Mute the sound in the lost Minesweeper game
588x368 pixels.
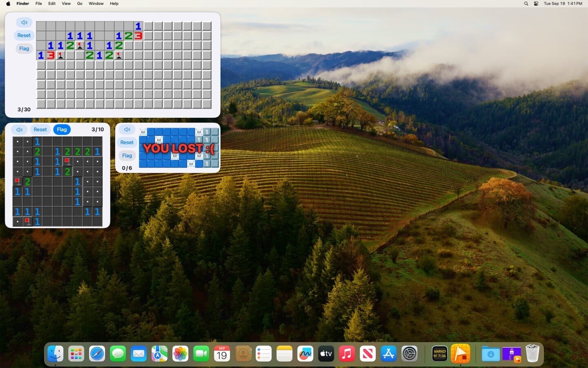(127, 129)
